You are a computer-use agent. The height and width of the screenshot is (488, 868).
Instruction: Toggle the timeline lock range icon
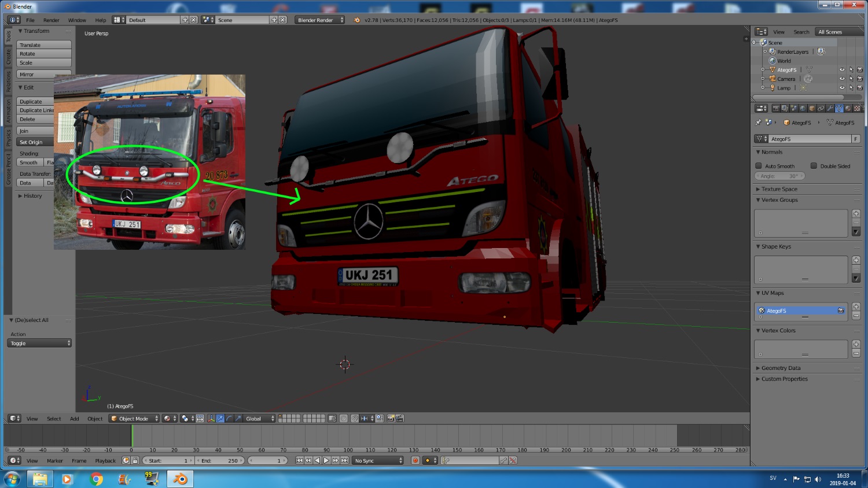135,460
